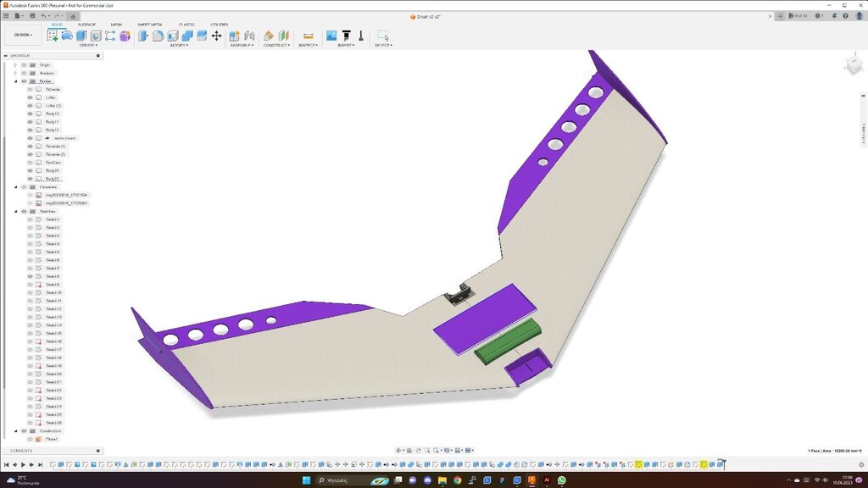Open WhatsApp from the taskbar
The image size is (868, 488).
[x=561, y=480]
